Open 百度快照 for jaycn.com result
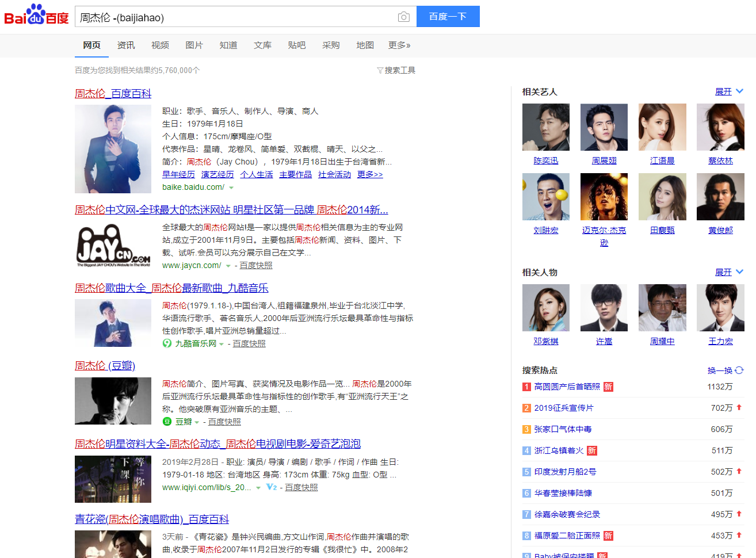The width and height of the screenshot is (756, 558). tap(256, 265)
